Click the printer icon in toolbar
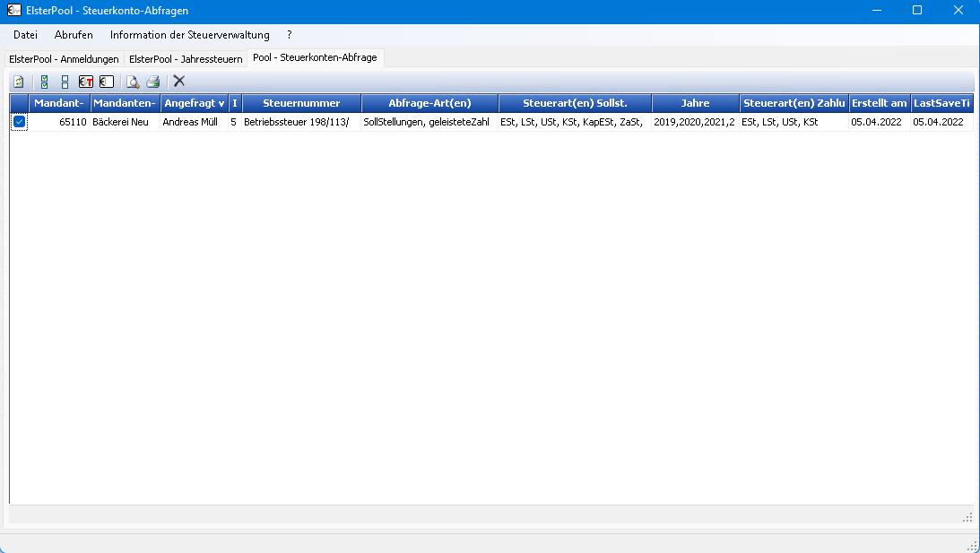Image resolution: width=980 pixels, height=553 pixels. tap(153, 82)
